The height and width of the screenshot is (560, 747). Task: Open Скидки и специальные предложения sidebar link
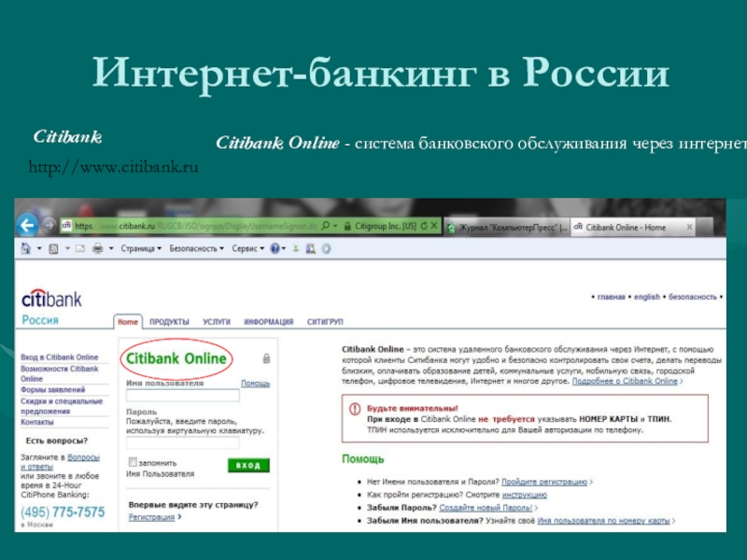coord(61,406)
